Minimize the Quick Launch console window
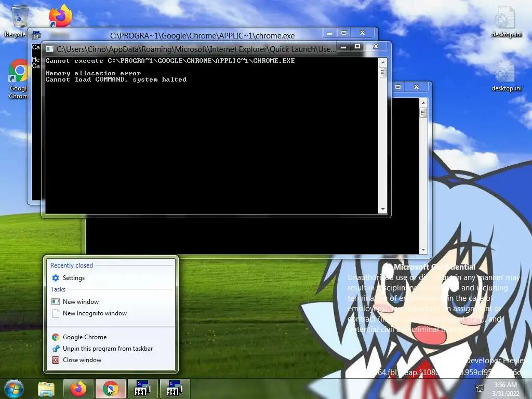This screenshot has height=399, width=532. pos(343,47)
